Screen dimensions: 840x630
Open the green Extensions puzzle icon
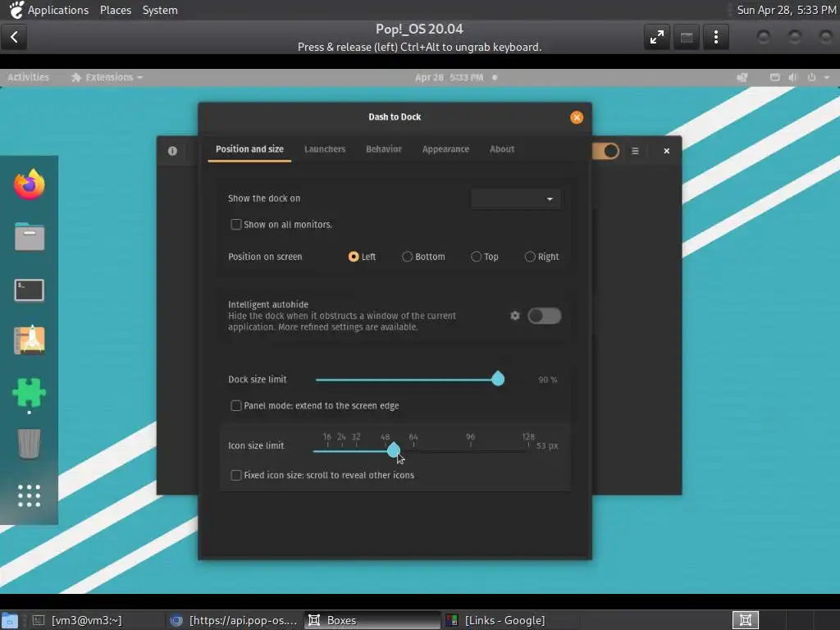click(30, 393)
